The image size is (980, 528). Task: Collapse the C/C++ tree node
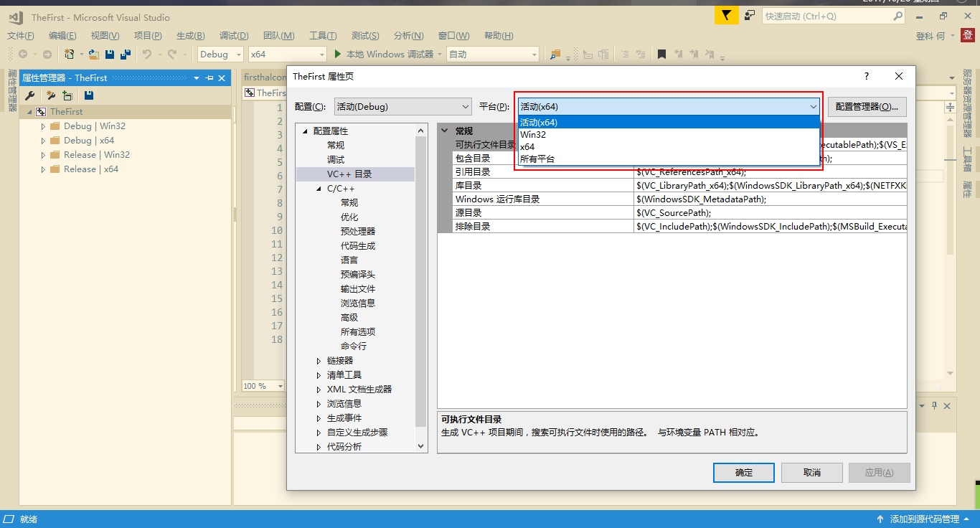319,187
